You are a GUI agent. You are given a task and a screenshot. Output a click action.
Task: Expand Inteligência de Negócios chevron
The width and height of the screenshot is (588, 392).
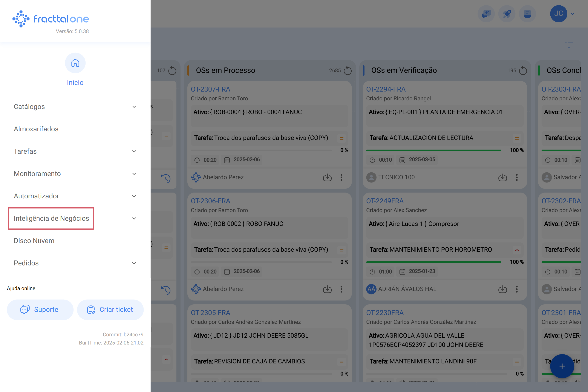click(134, 219)
